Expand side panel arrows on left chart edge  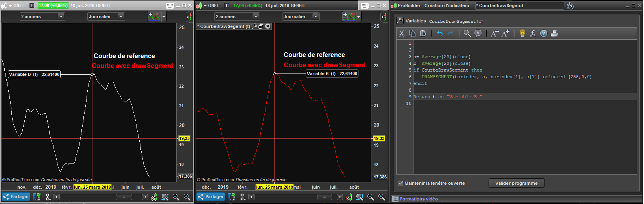click(189, 17)
